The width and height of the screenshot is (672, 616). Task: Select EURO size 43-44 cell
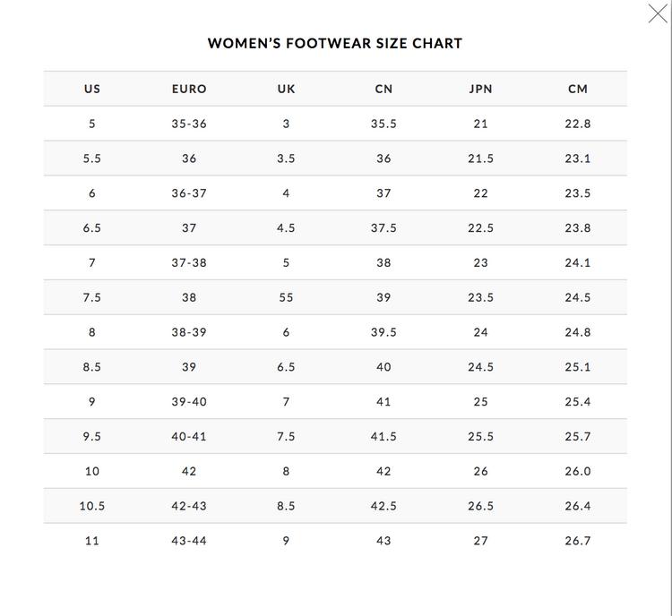point(189,541)
